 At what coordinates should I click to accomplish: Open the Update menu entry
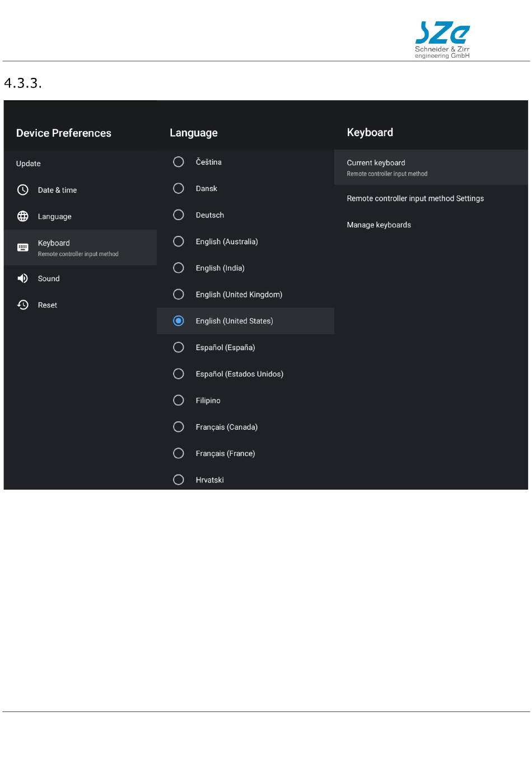coord(80,164)
